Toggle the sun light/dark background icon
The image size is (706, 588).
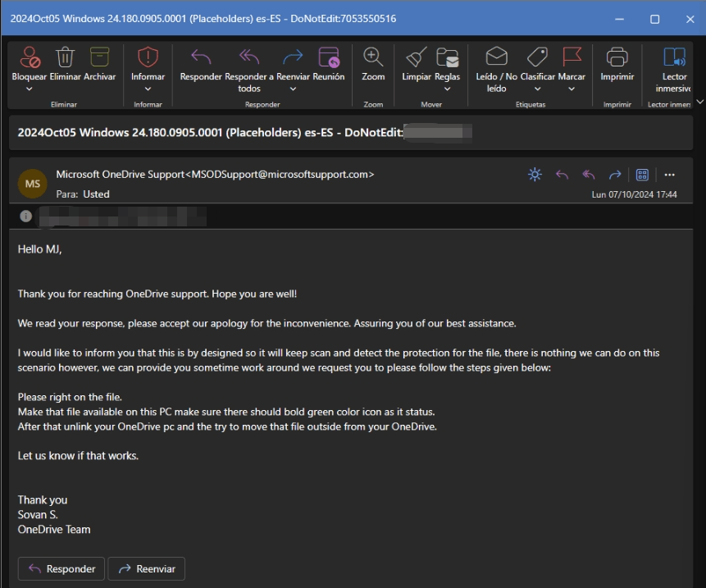click(535, 174)
